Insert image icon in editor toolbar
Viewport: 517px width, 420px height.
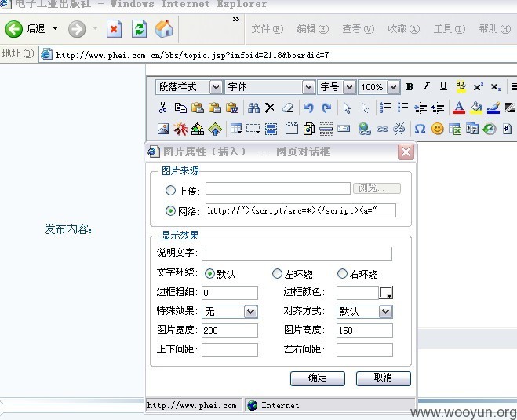(163, 129)
